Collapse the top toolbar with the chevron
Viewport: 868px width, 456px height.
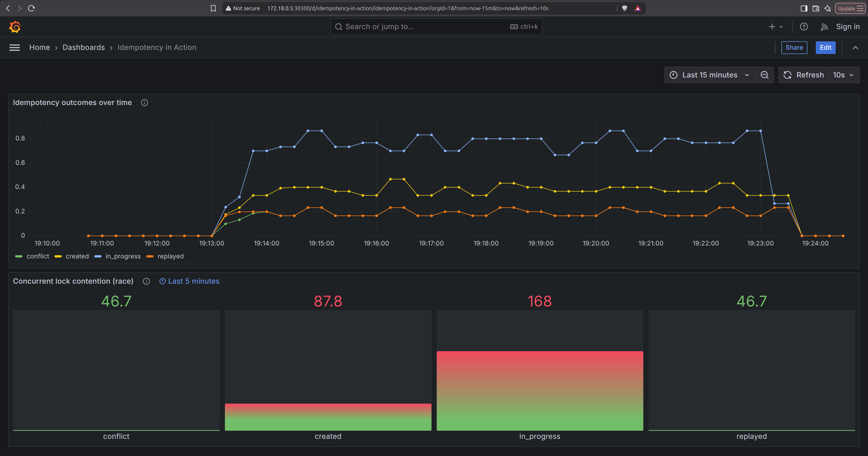(855, 47)
